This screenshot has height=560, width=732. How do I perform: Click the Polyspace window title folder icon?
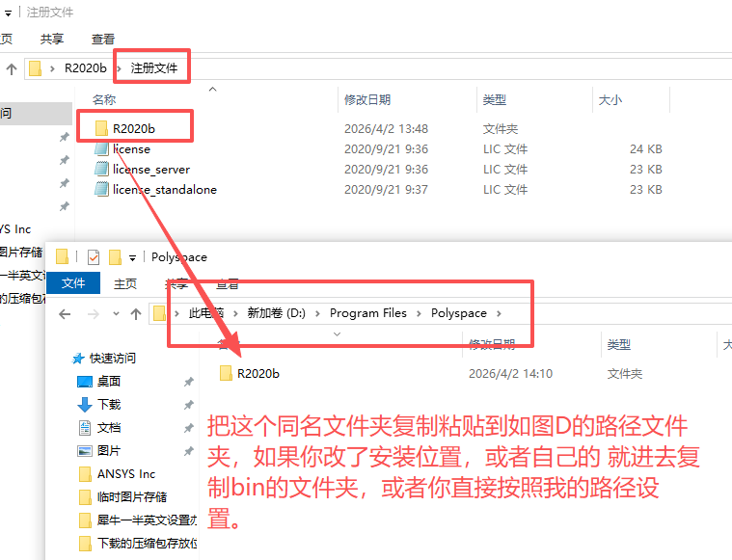[x=62, y=256]
